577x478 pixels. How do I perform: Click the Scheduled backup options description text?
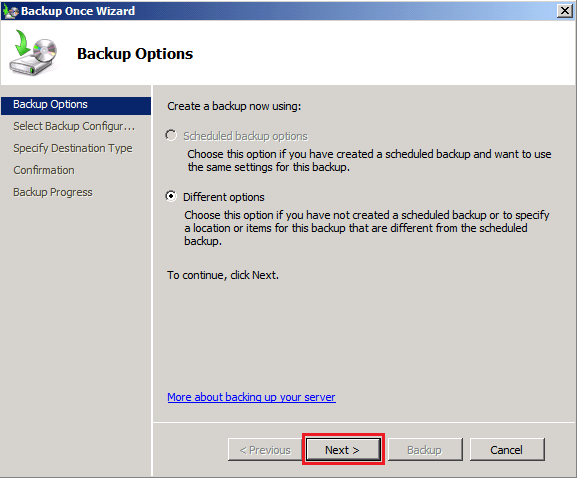click(x=369, y=160)
